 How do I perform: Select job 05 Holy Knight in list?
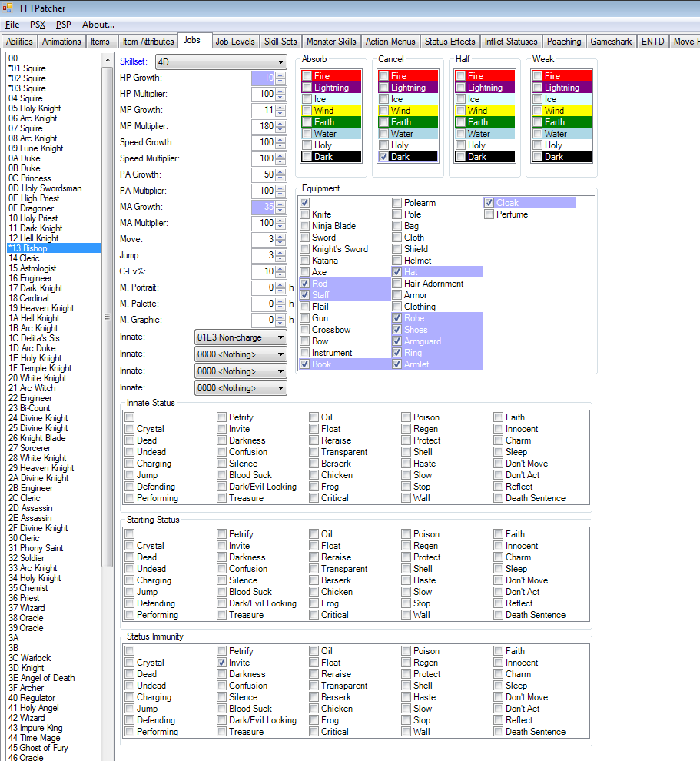coord(54,108)
